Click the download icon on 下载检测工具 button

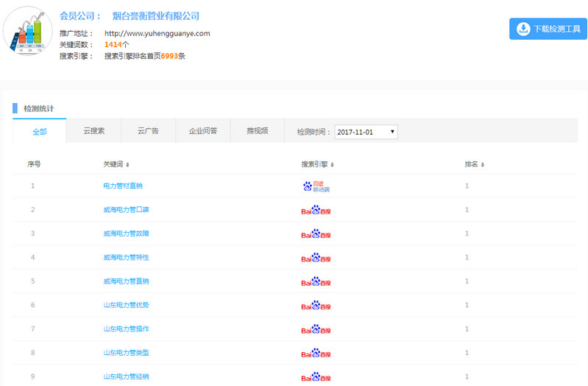pyautogui.click(x=523, y=29)
